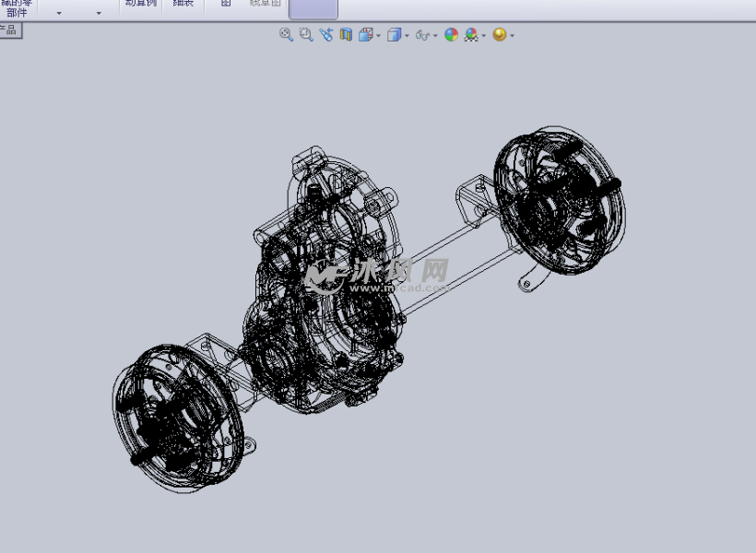Screen dimensions: 756x553
Task: Open the first ribbon dropdown arrow beside 部件
Action: (x=59, y=13)
